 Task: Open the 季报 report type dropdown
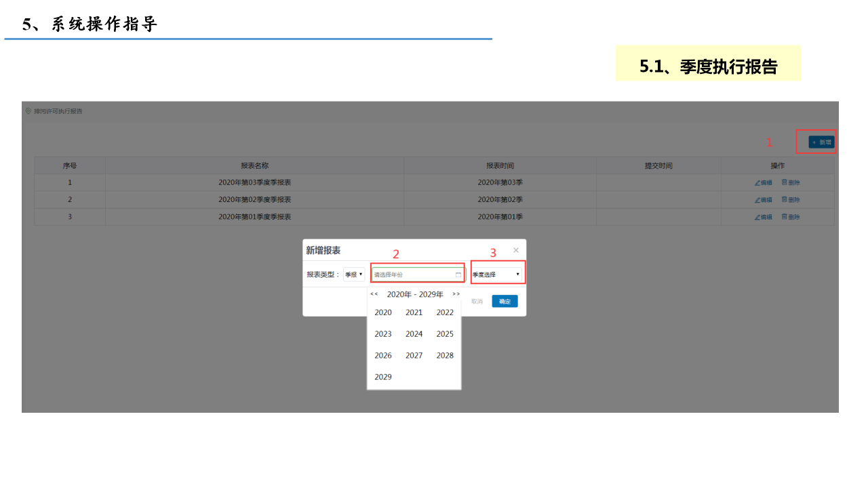coord(354,274)
